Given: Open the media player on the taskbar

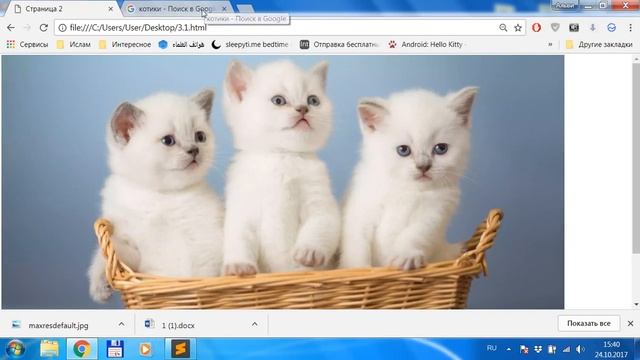Looking at the screenshot, I should (x=146, y=349).
